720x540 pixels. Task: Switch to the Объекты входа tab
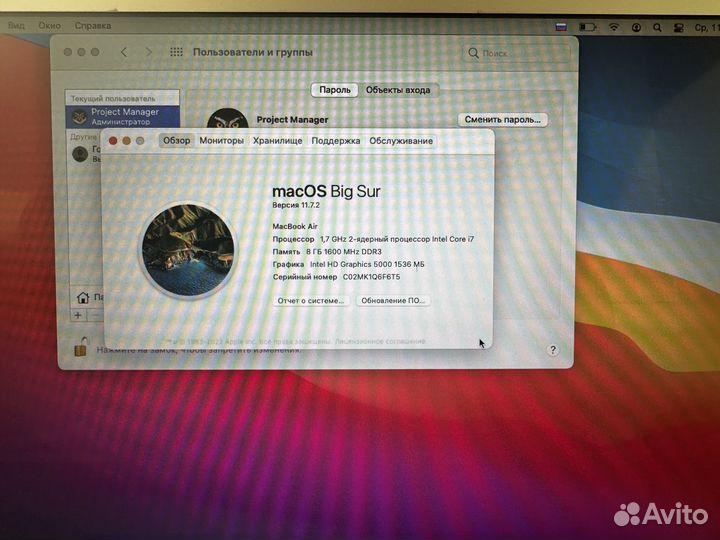click(x=398, y=90)
